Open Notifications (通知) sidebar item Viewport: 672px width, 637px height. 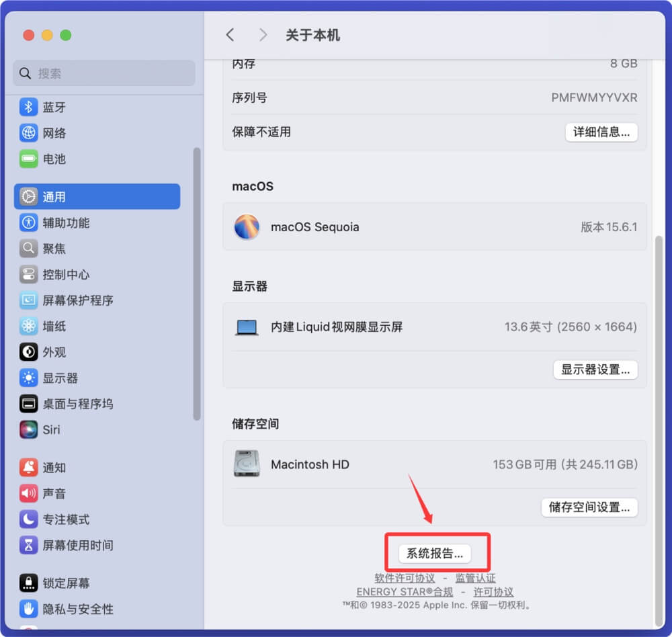(54, 468)
